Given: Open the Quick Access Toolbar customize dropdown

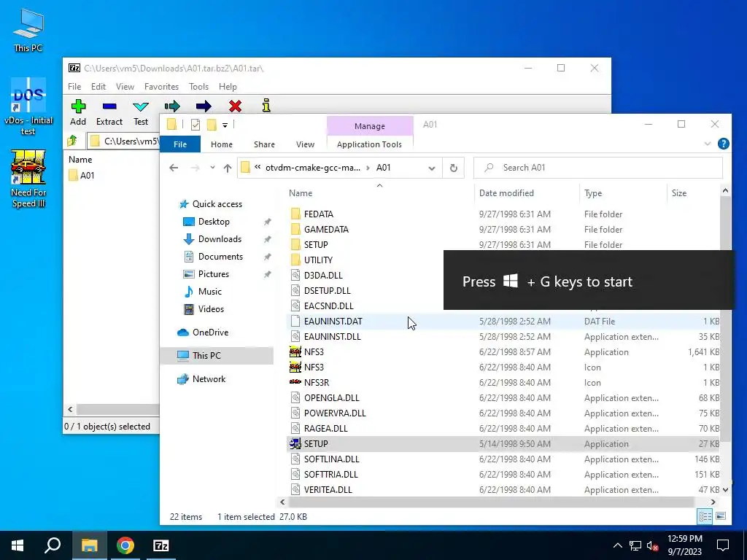Looking at the screenshot, I should [225, 125].
